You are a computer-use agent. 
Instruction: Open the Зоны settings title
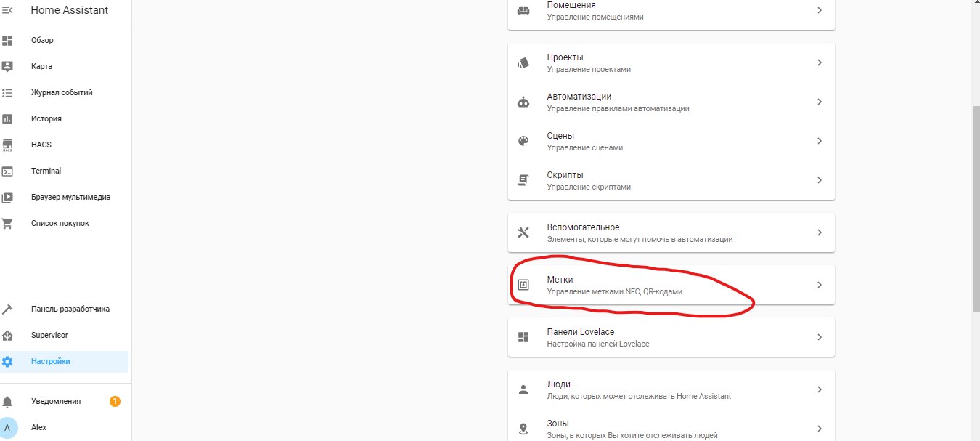click(x=558, y=423)
